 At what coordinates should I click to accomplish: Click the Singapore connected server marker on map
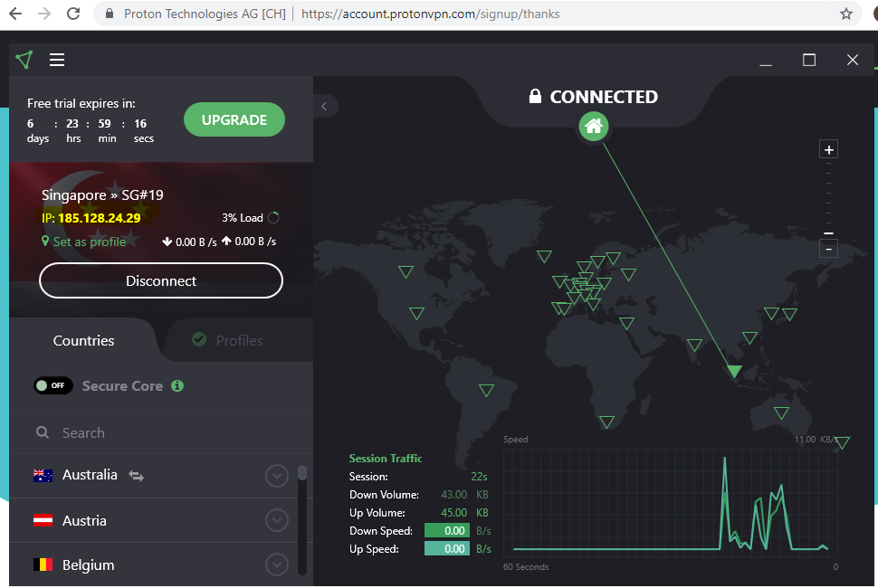[734, 371]
